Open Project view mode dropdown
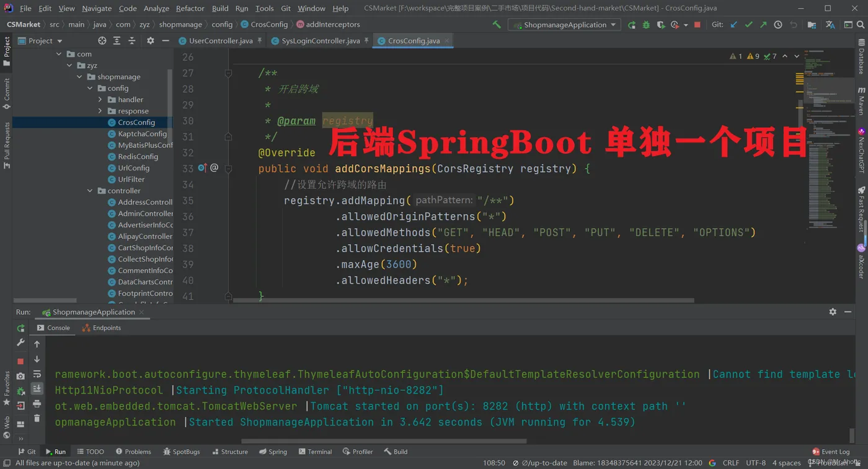 tap(41, 40)
